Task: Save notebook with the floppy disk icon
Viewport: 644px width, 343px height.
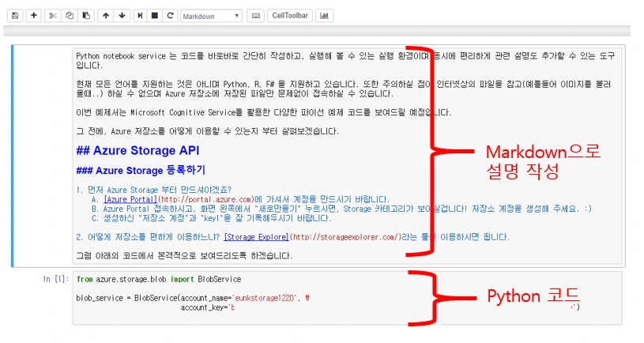Action: 15,16
